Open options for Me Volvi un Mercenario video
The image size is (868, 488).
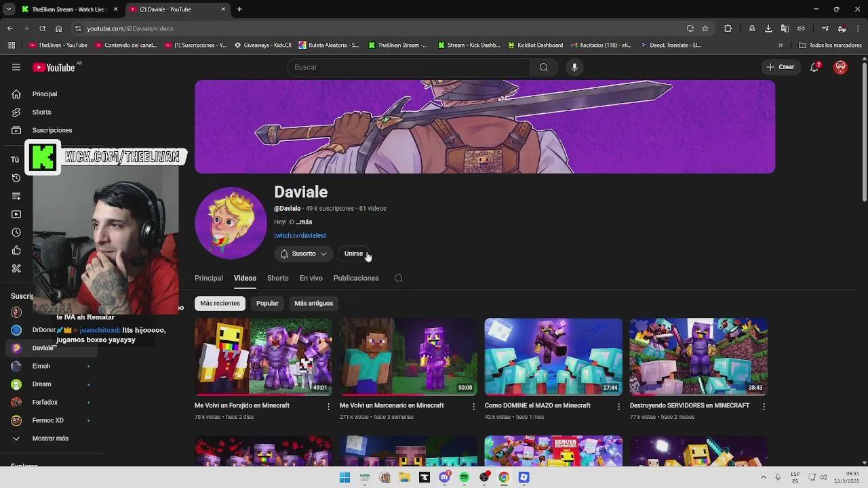tap(474, 407)
